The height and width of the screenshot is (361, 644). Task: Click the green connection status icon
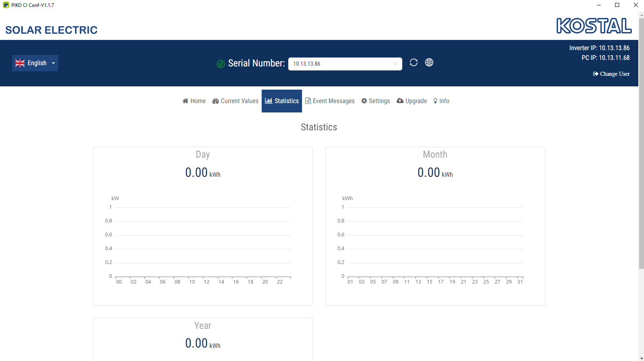pyautogui.click(x=221, y=64)
